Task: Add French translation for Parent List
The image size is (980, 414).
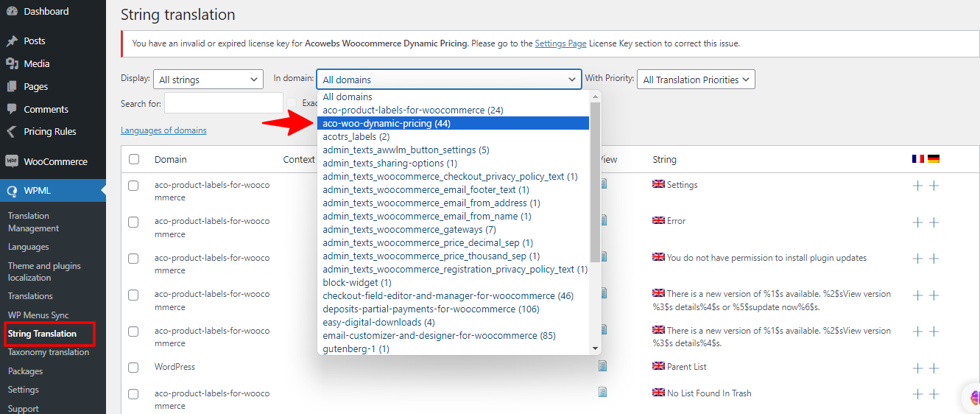Action: tap(917, 368)
